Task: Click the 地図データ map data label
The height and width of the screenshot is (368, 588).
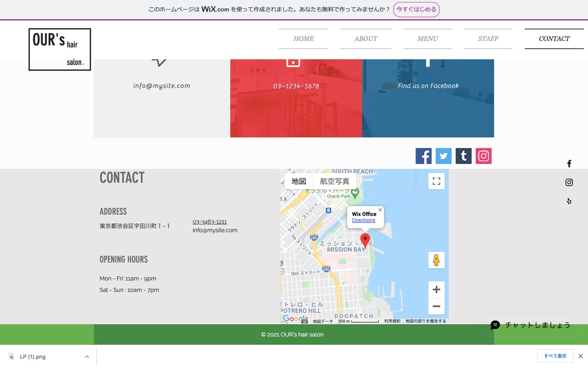Action: coord(323,321)
